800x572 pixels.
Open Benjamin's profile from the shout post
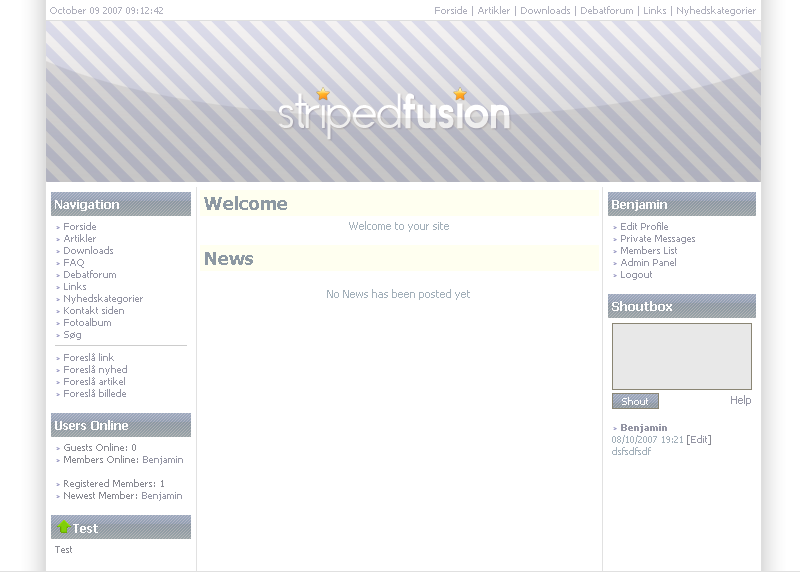tap(644, 428)
